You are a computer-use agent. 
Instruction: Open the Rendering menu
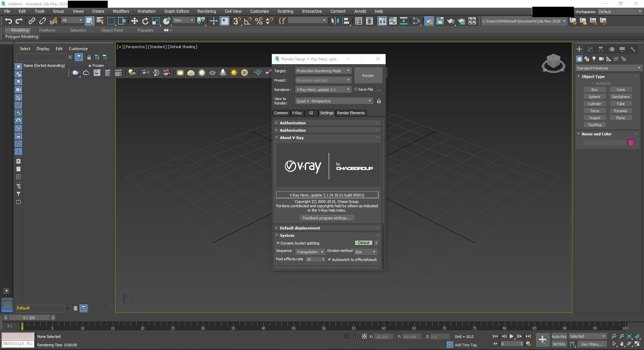point(207,11)
